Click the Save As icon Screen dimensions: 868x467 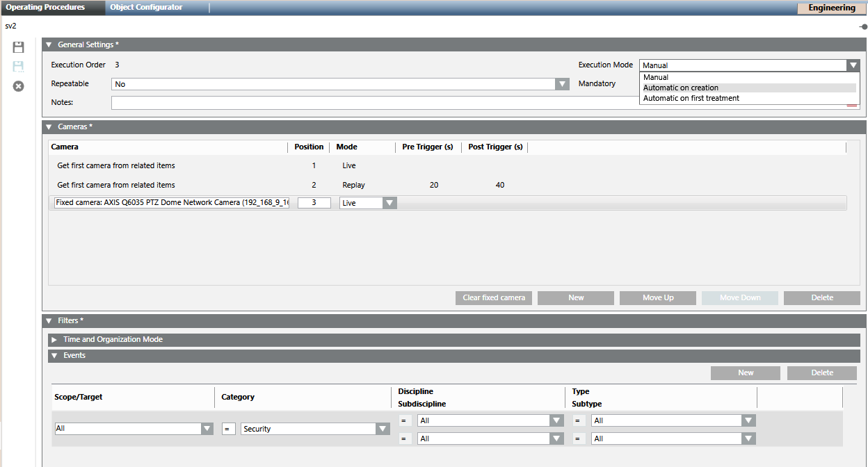(19, 67)
